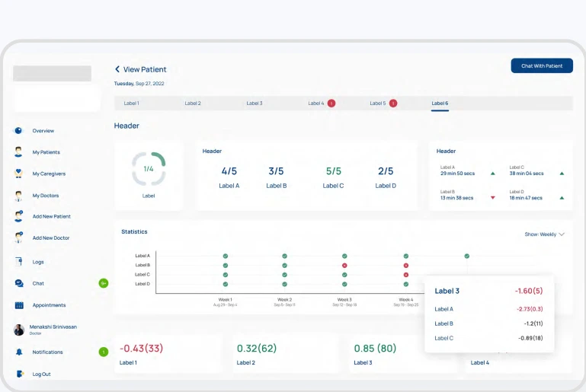The height and width of the screenshot is (392, 586).
Task: Click Week 2 Label D green check marker
Action: 285,284
